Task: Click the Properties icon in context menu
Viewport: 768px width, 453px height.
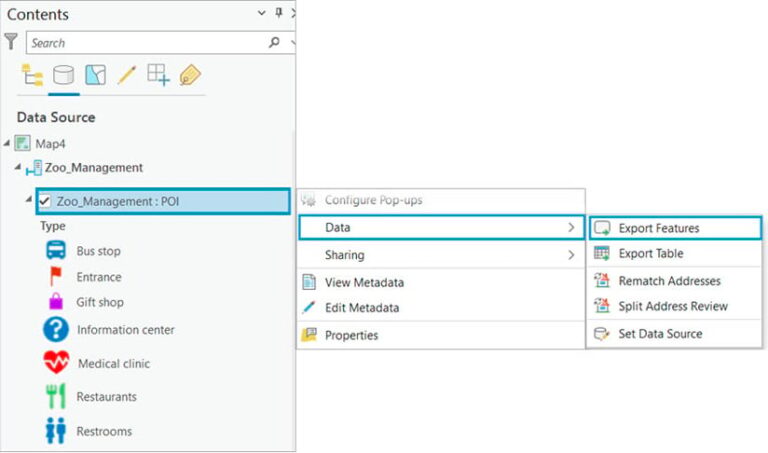Action: pyautogui.click(x=309, y=335)
